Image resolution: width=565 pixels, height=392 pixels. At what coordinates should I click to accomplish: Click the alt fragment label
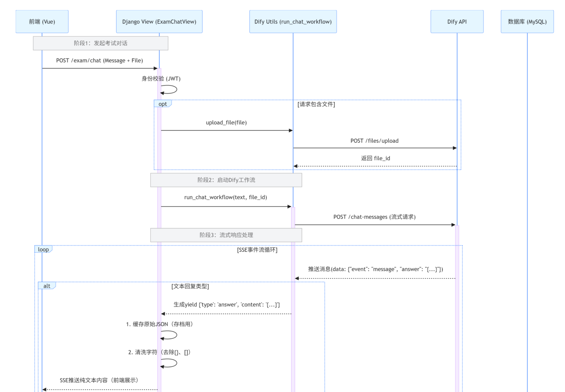tap(47, 286)
